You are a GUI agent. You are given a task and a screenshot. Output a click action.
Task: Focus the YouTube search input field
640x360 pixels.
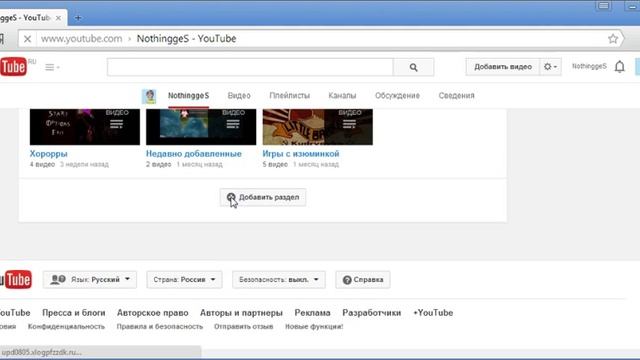pos(250,67)
